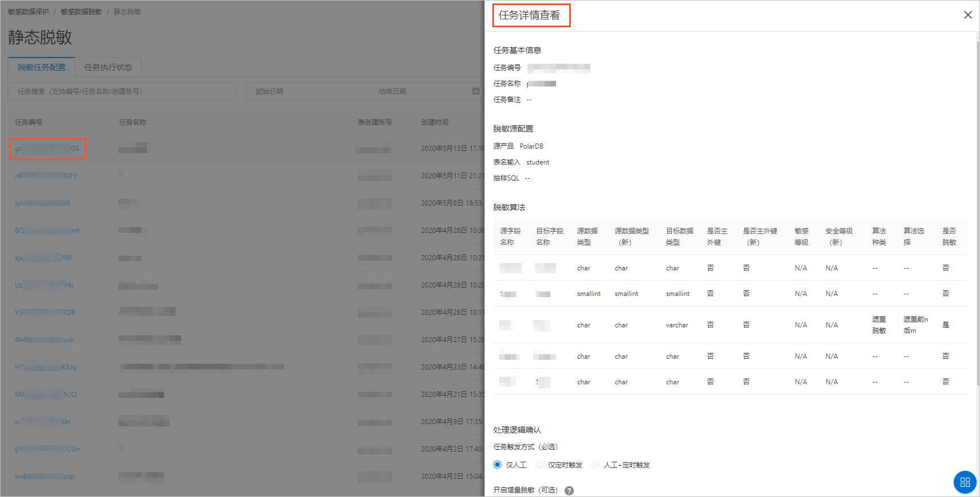Click the 目标字段名称 column header
This screenshot has width=980, height=497.
tap(550, 237)
